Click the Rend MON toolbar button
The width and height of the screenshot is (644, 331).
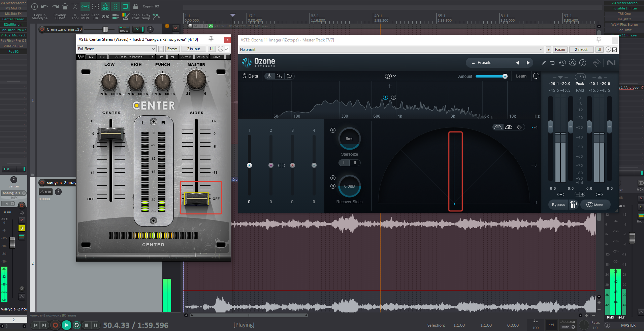click(x=85, y=17)
